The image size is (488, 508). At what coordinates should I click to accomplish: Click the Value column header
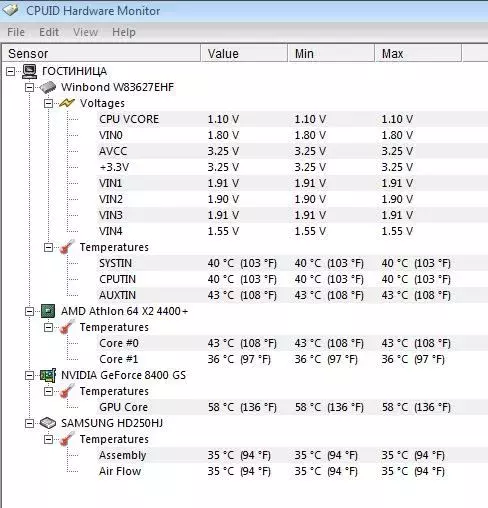click(244, 54)
